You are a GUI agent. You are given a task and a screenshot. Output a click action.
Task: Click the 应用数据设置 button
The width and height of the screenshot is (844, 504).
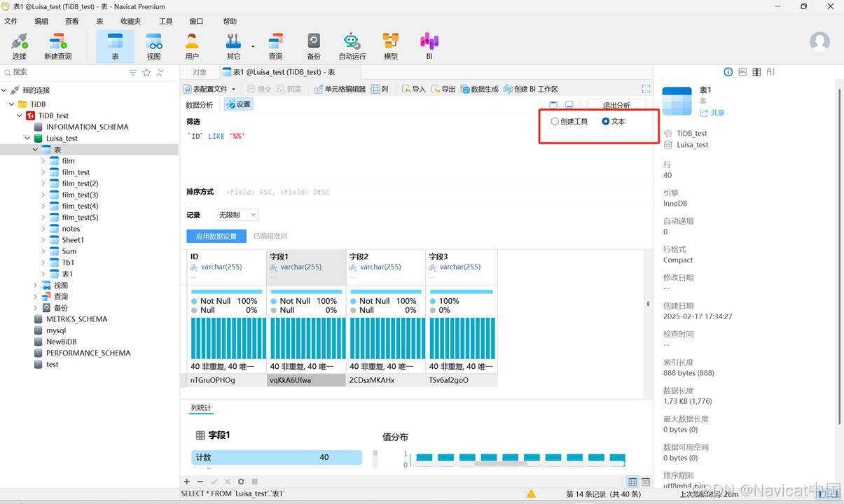216,237
